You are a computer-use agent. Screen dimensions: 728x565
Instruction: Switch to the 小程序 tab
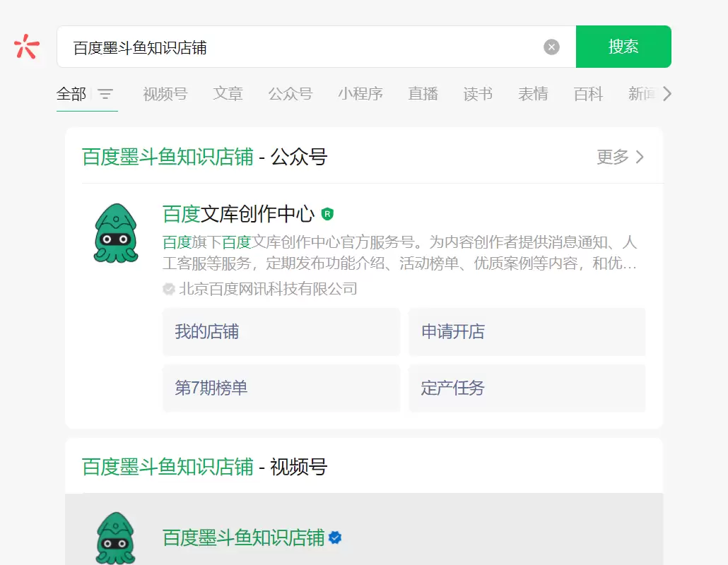[x=360, y=93]
